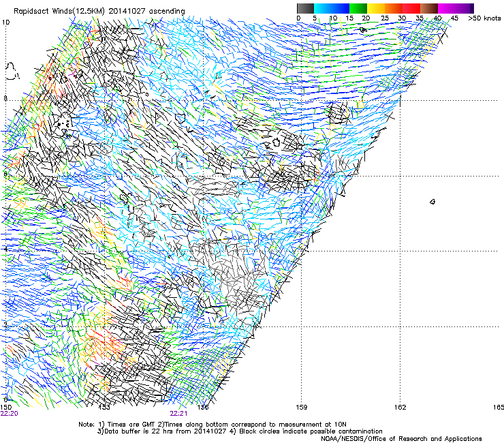The image size is (504, 443).
Task: Click the purple time stamp '22:20'
Action: [x=10, y=414]
